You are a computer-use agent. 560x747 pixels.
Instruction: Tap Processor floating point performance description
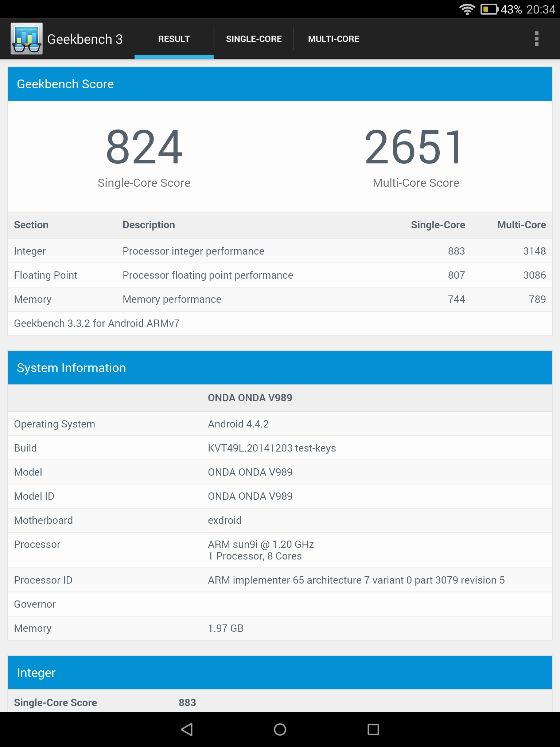(x=208, y=275)
